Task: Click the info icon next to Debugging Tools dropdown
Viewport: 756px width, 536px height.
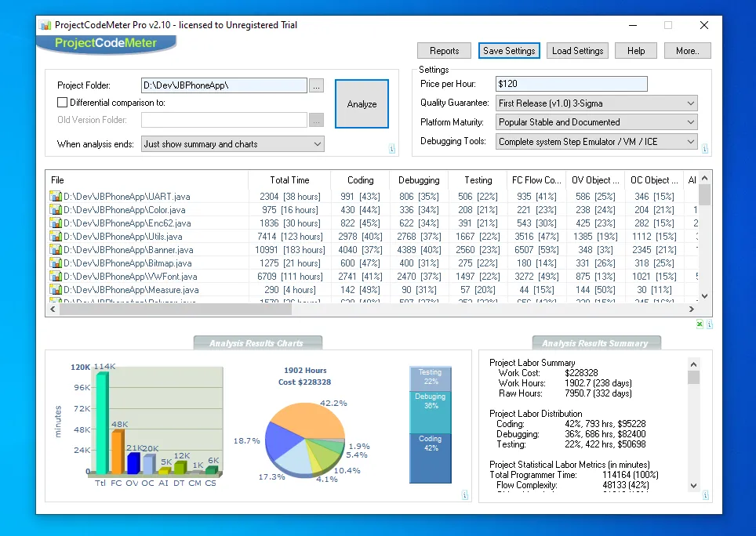Action: pos(707,147)
